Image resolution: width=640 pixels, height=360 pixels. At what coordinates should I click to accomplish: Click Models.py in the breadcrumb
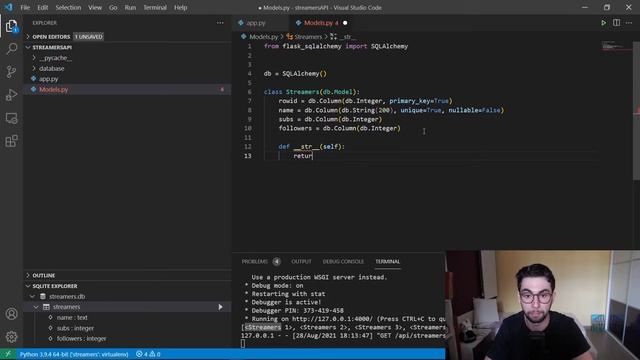point(263,37)
